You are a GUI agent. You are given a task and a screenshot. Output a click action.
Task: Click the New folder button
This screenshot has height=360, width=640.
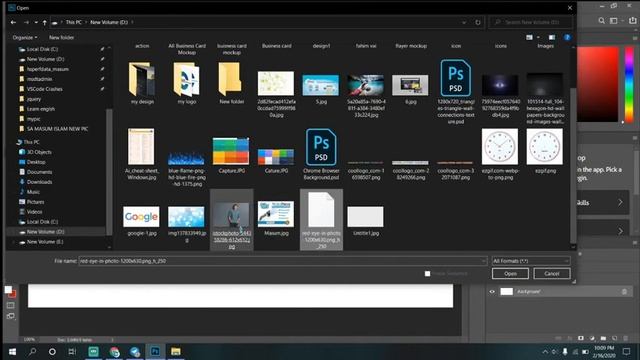click(x=61, y=37)
